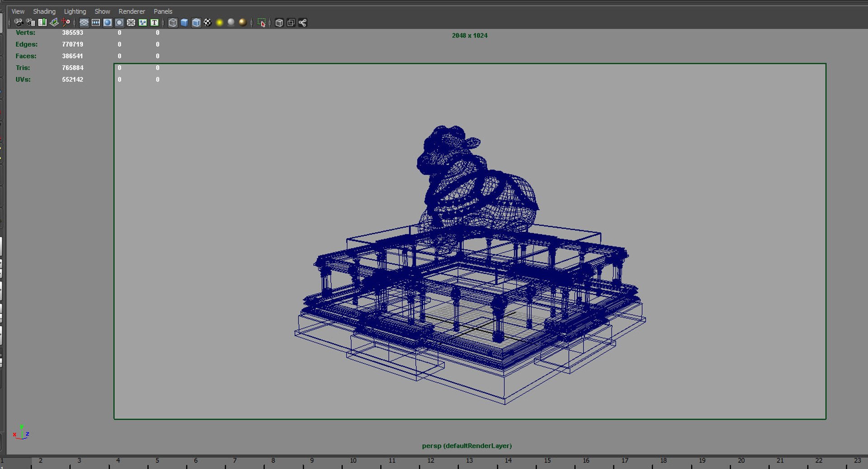The width and height of the screenshot is (868, 469).
Task: Click the gold sphere High Quality icon
Action: (243, 23)
